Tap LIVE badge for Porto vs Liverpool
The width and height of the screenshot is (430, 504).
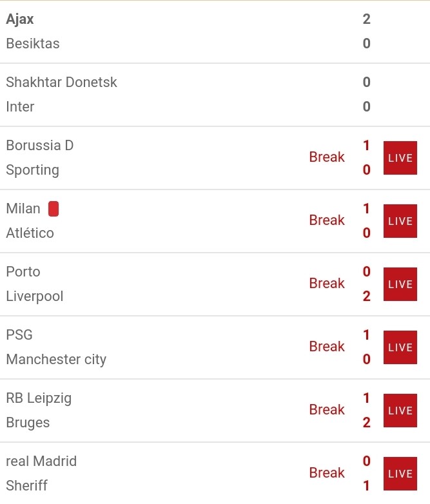400,284
